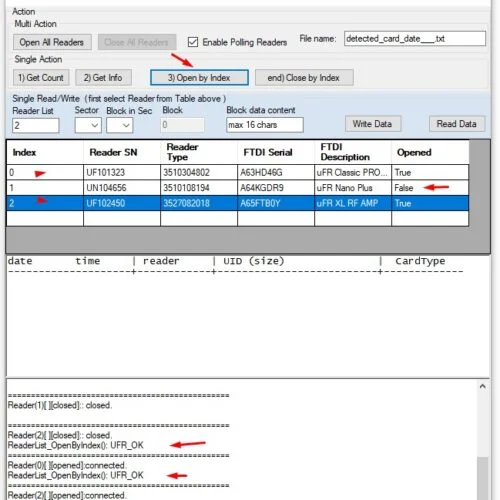The image size is (500, 500).
Task: Click FTDI serial cell A65FTB0Y
Action: point(276,203)
